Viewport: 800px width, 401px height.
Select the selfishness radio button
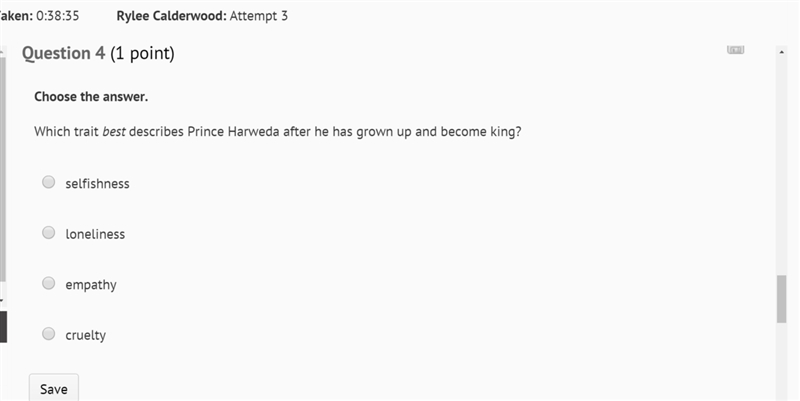click(48, 182)
